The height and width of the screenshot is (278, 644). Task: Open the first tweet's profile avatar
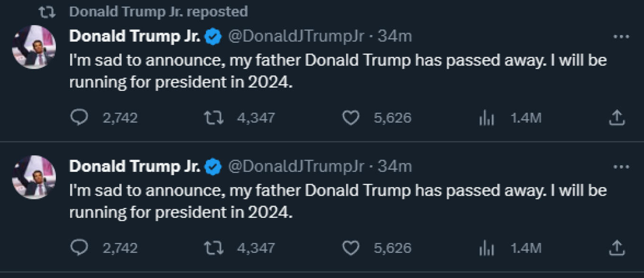pyautogui.click(x=34, y=47)
